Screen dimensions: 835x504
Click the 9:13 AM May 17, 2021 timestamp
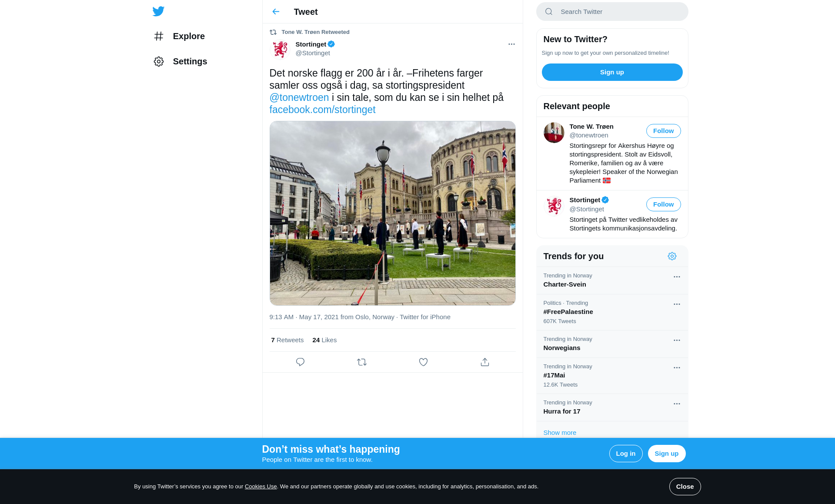[305, 317]
